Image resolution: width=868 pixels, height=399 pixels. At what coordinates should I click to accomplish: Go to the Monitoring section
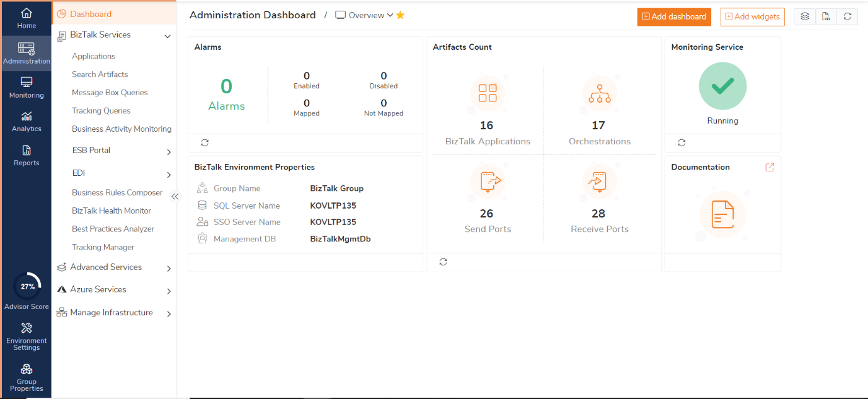point(26,88)
